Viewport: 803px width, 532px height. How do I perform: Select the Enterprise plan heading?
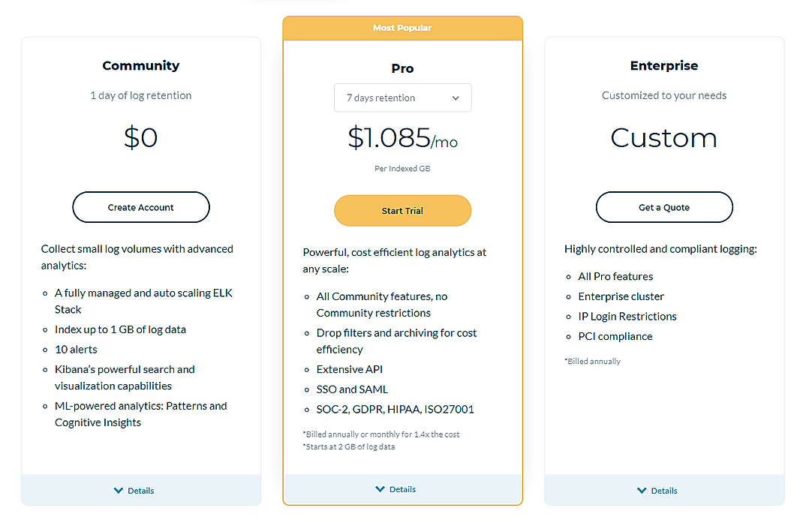663,65
